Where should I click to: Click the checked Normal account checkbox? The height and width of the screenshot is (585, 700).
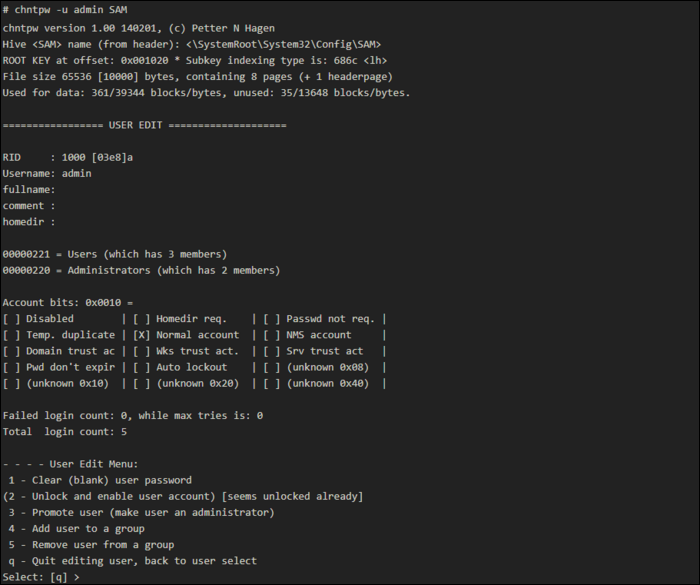coord(142,335)
